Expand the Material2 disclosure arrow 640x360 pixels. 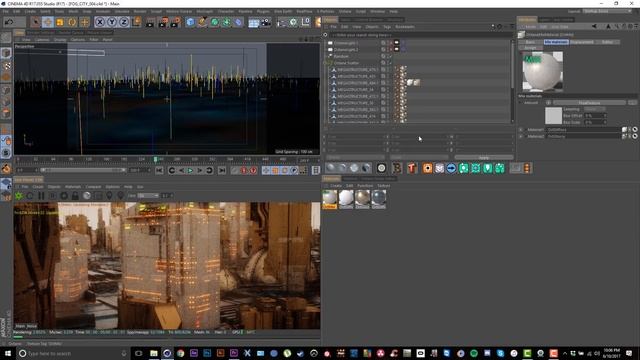coord(521,136)
